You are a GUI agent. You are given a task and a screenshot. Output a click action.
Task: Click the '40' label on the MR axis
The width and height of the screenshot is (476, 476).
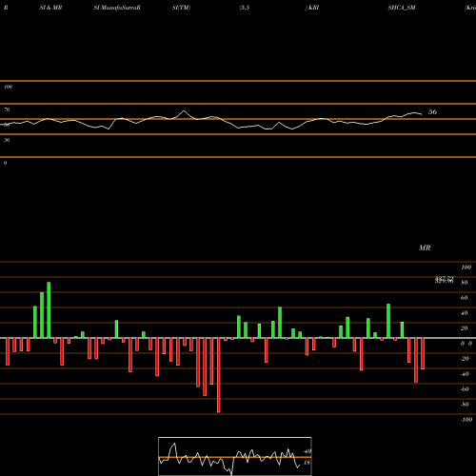(464, 313)
